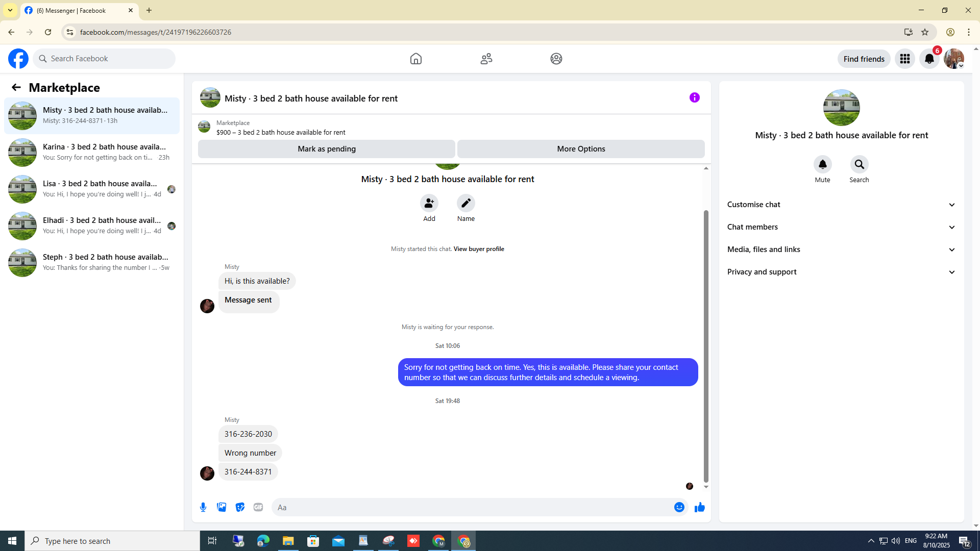The width and height of the screenshot is (980, 551).
Task: Mute this conversation with the bell icon
Action: click(822, 164)
